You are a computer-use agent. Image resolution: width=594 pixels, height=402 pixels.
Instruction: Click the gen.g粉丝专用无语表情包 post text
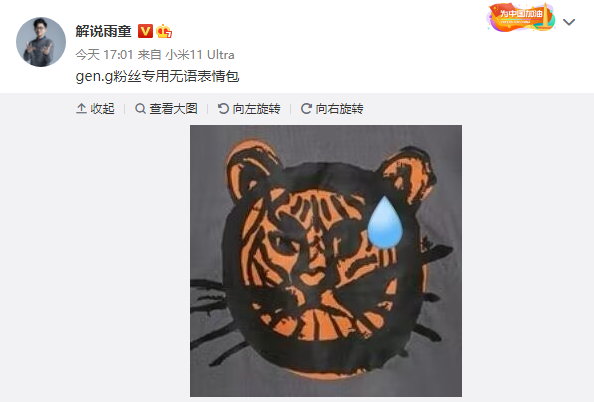(158, 77)
